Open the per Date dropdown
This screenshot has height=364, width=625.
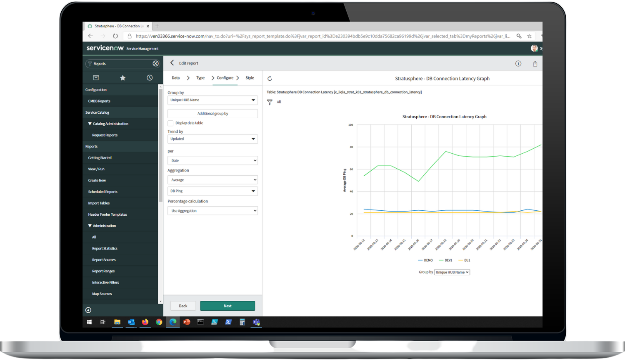(x=212, y=160)
